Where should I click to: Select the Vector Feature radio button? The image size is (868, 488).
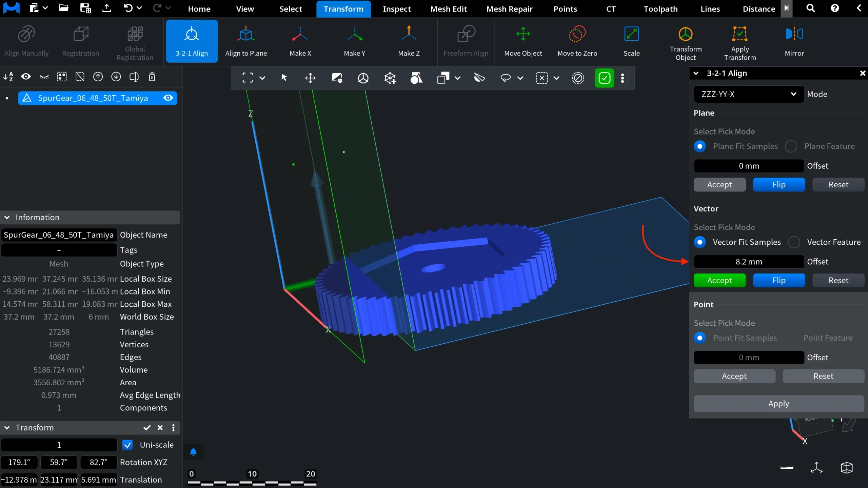(x=794, y=242)
